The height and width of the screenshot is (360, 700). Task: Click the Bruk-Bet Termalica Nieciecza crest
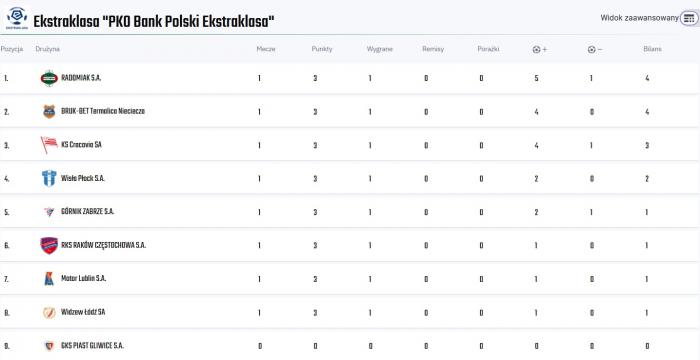pos(49,112)
